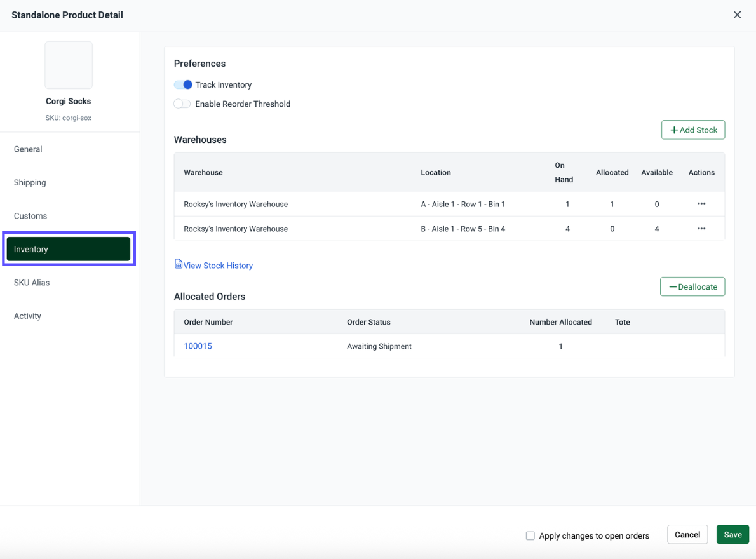Viewport: 756px width, 559px height.
Task: Click the Corgi Socks product image placeholder
Action: coord(69,65)
